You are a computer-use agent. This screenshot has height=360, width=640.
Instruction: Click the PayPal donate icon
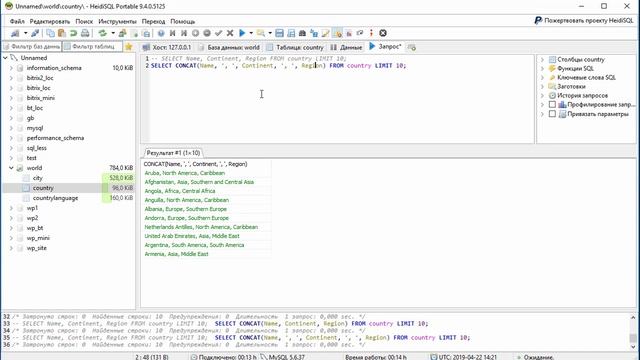coord(538,20)
